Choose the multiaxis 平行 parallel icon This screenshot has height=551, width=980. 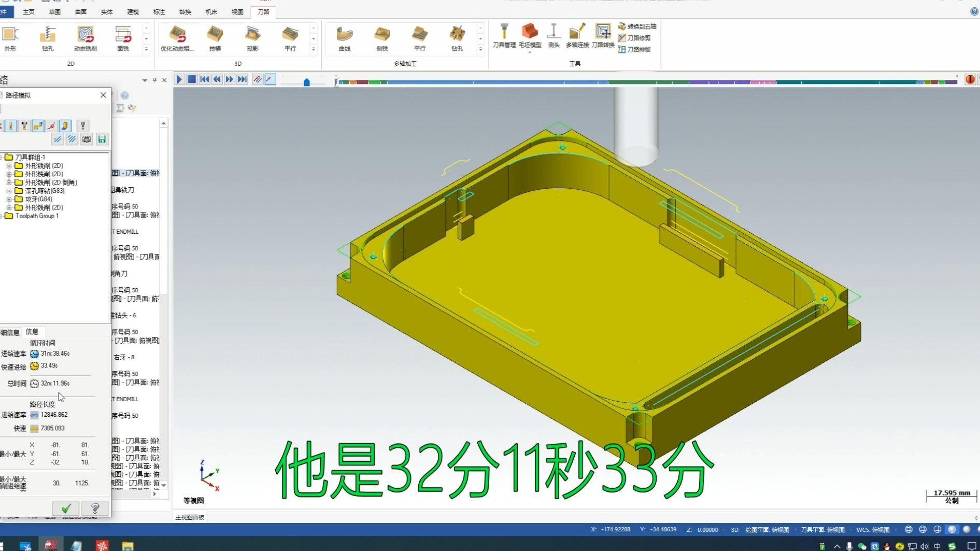point(420,39)
